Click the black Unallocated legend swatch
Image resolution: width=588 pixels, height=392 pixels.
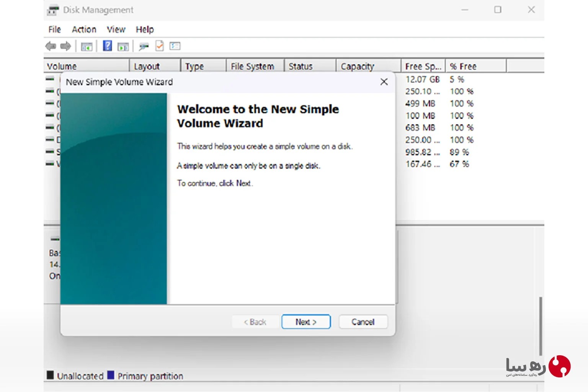tap(50, 375)
